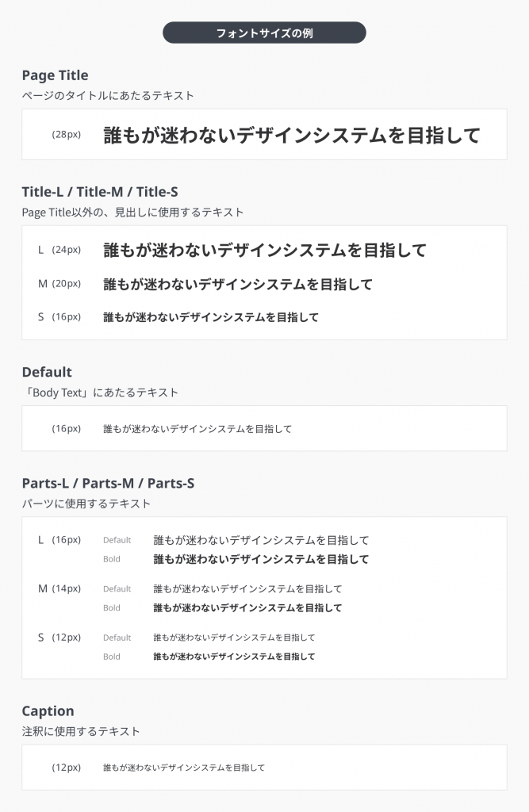This screenshot has height=812, width=529.
Task: Click the 注釈に使用するテキスト description
Action: (x=81, y=731)
